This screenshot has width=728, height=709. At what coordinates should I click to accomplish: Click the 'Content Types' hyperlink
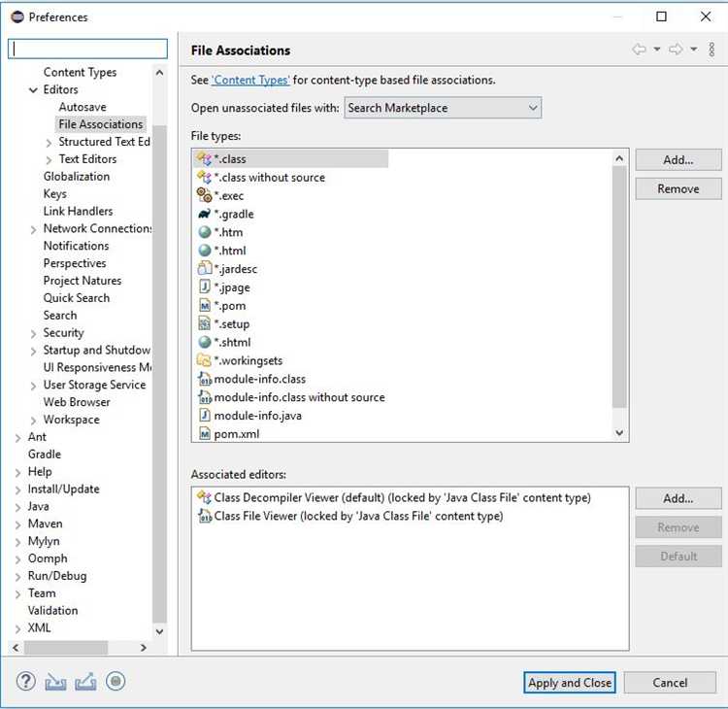click(x=250, y=80)
